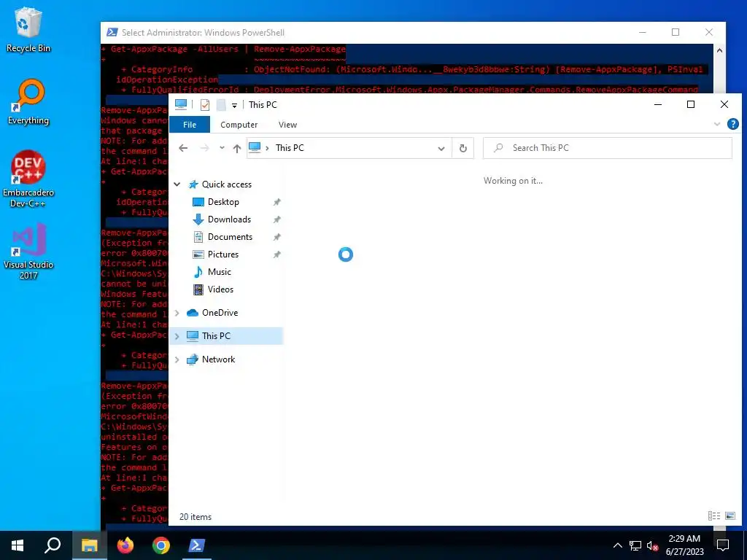Collapse the Quick access tree node
Viewport: 747px width, 560px height.
tap(177, 184)
